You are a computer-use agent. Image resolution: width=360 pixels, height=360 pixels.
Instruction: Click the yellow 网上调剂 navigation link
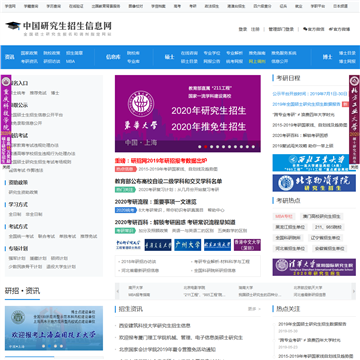[257, 61]
